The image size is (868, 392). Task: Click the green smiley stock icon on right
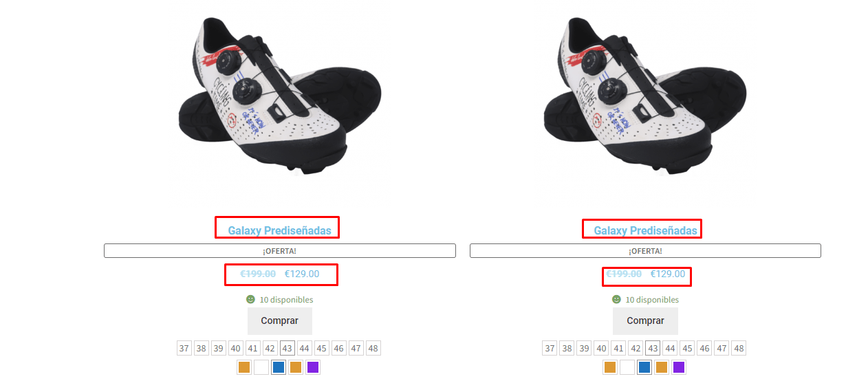click(616, 299)
